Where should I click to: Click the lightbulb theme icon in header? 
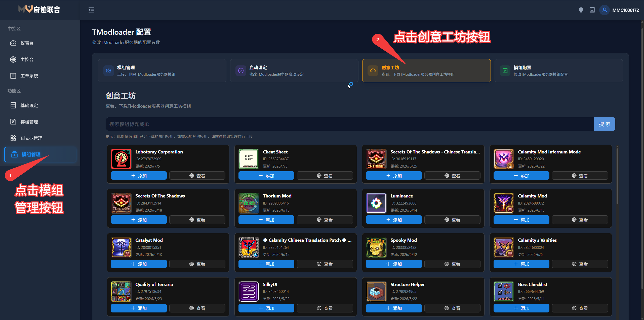pos(581,10)
